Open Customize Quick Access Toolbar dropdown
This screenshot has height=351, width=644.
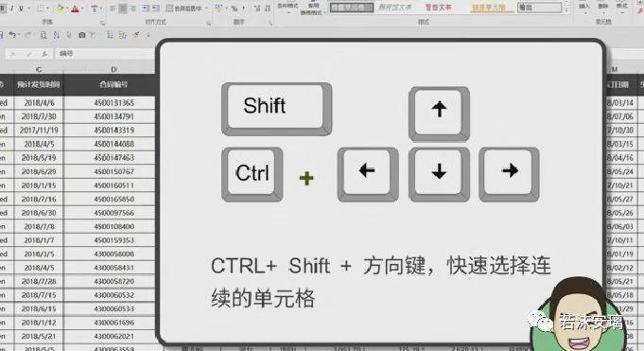[x=148, y=35]
